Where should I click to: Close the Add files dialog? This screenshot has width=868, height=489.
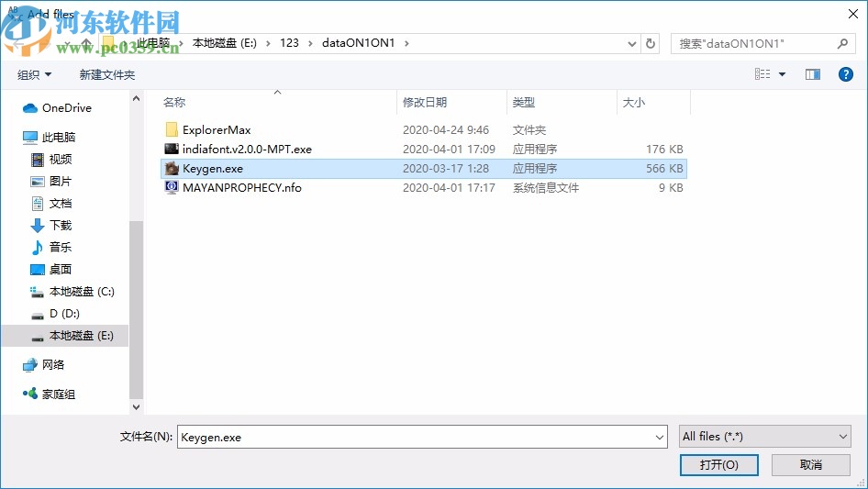coord(853,14)
